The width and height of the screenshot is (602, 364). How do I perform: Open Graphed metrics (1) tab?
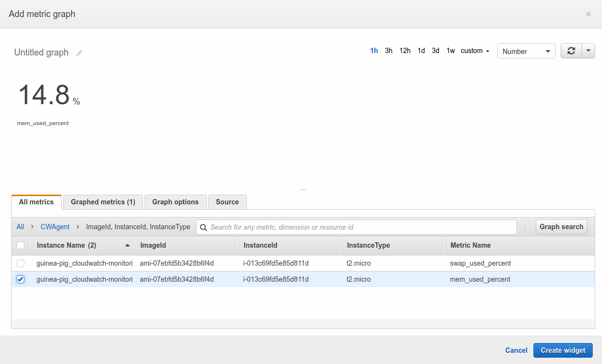click(103, 202)
